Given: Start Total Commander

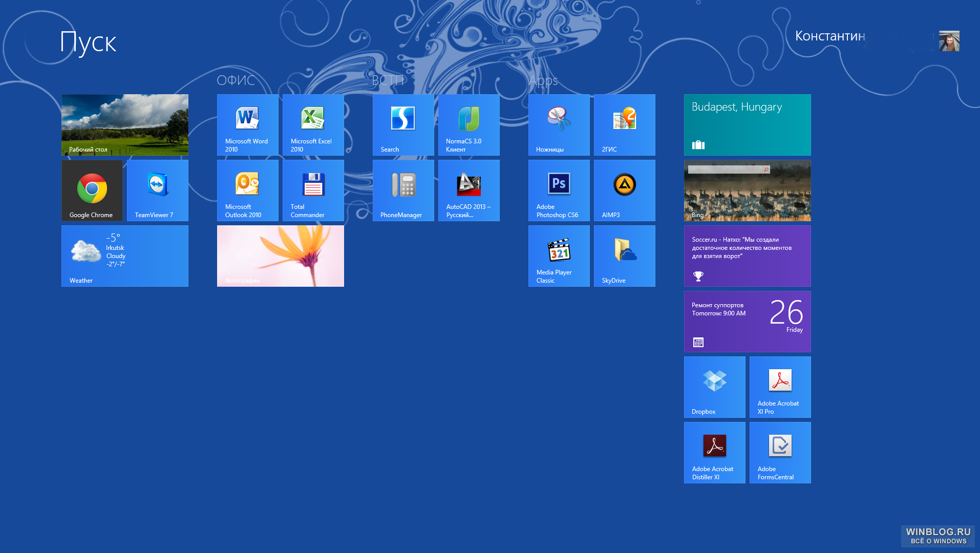Looking at the screenshot, I should [313, 190].
